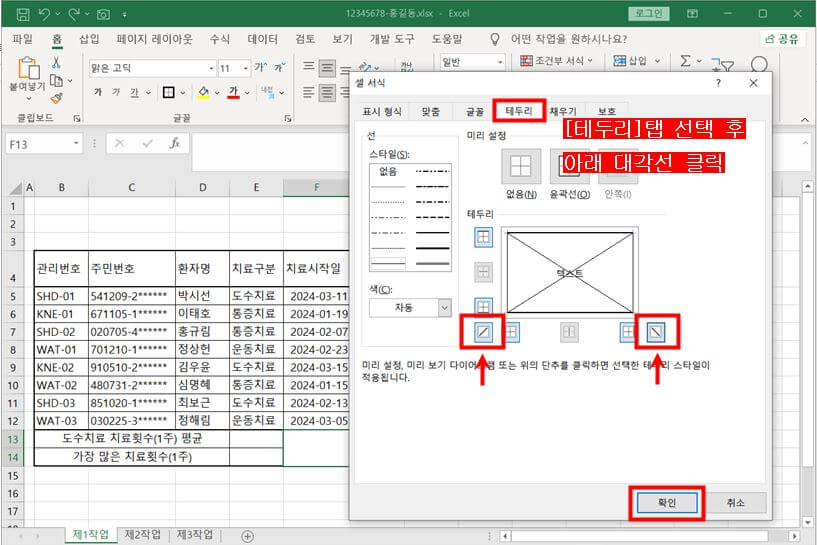Click the 로그인 button in title bar
817x545 pixels.
point(649,14)
